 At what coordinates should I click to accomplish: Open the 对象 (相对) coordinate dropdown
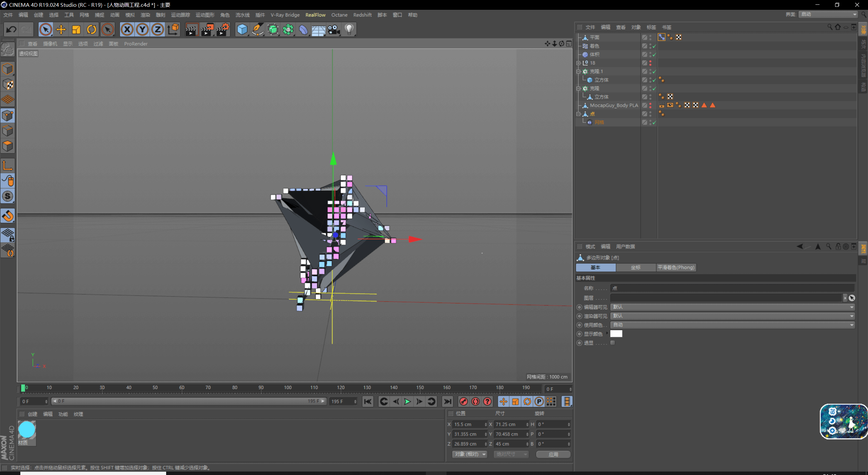[470, 454]
